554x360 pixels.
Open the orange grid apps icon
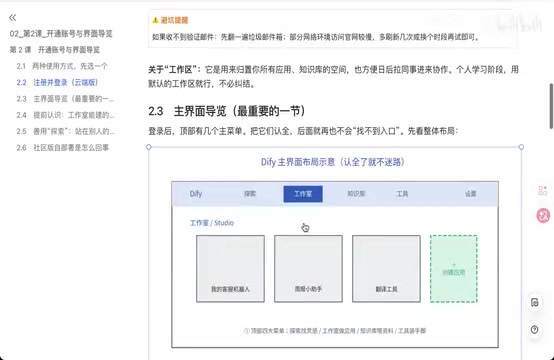pos(543,190)
